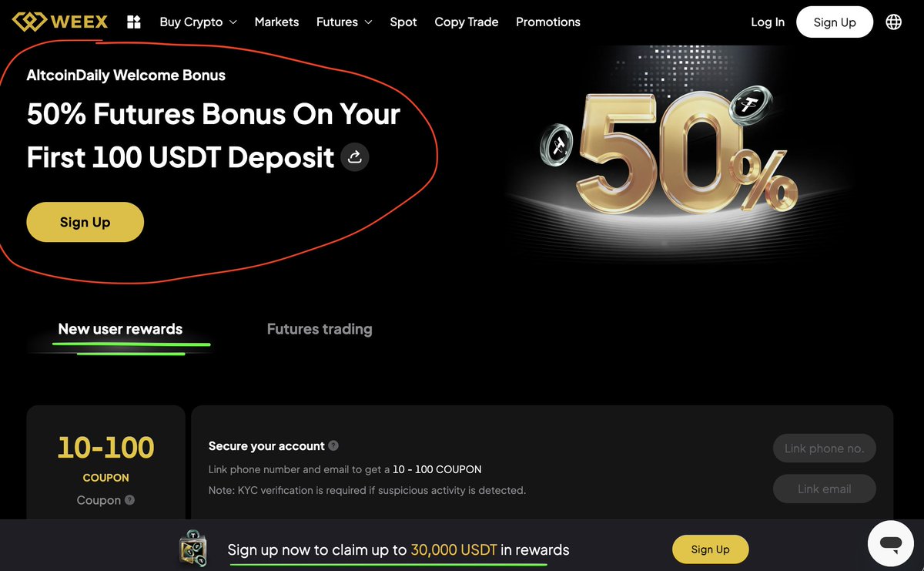
Task: Open the Markets page
Action: click(276, 22)
